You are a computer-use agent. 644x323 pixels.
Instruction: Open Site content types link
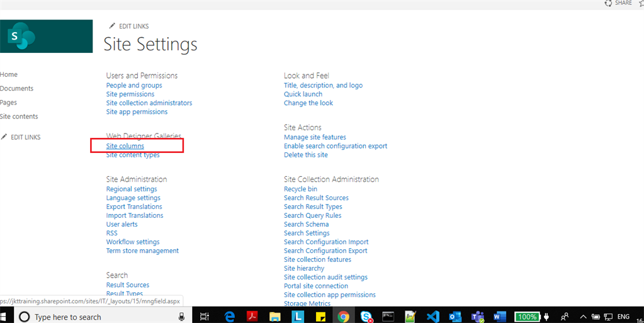click(x=133, y=155)
